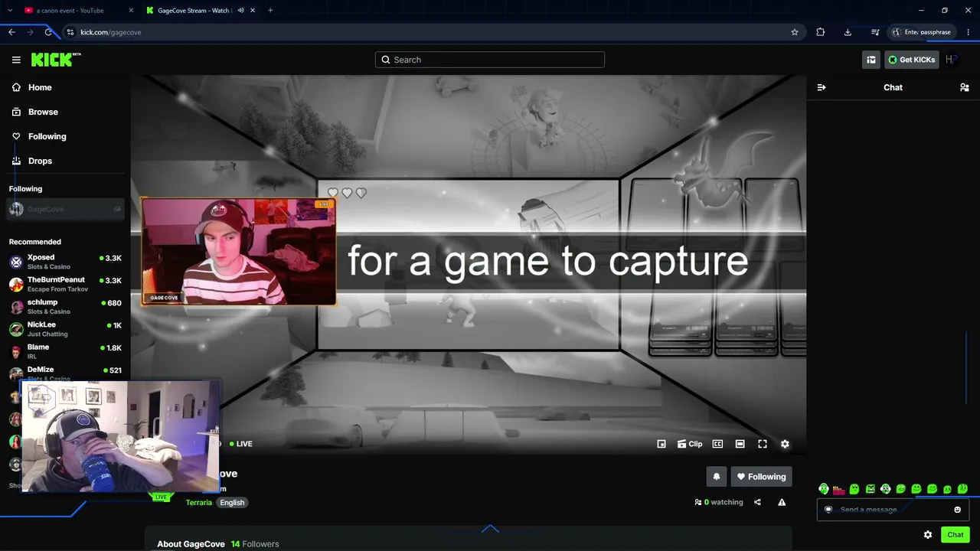Click the webcam overlay in stream
This screenshot has width=980, height=551.
[238, 253]
